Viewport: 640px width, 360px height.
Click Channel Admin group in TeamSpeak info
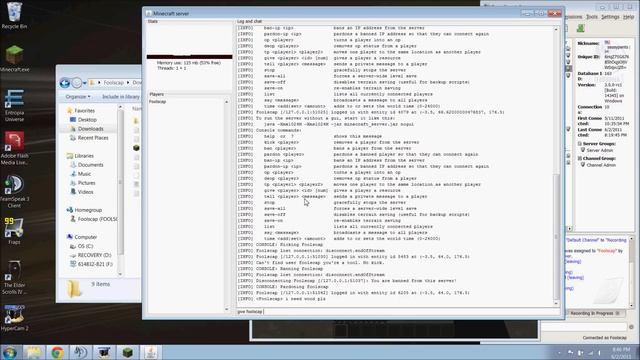pyautogui.click(x=600, y=165)
